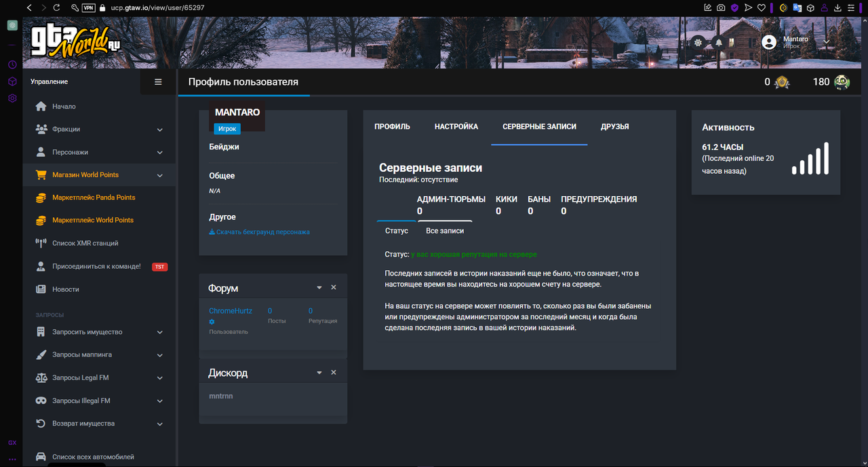Click the panda points icon next to 180
This screenshot has height=467, width=868.
(842, 82)
